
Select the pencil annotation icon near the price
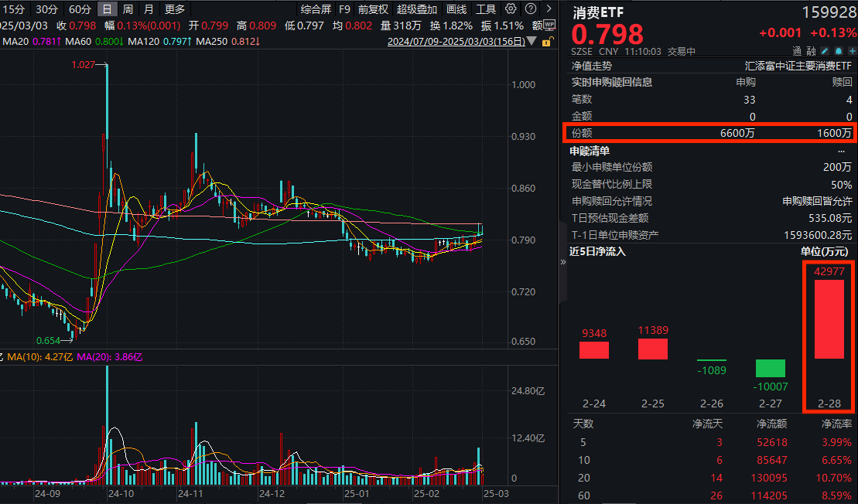click(x=825, y=50)
